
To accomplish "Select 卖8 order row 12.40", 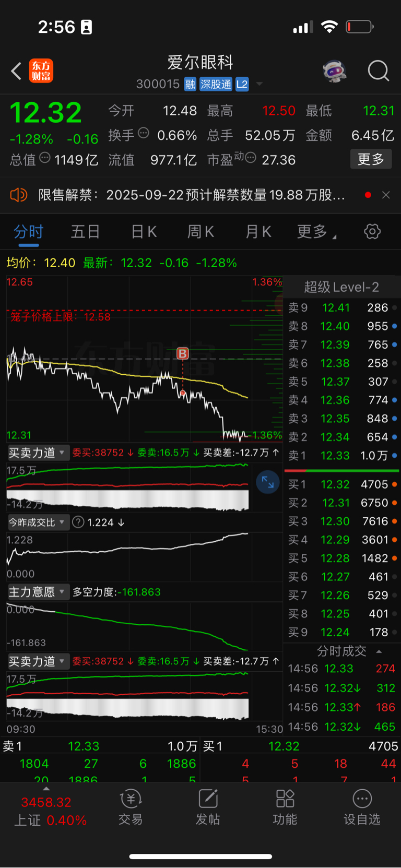I will click(x=343, y=326).
